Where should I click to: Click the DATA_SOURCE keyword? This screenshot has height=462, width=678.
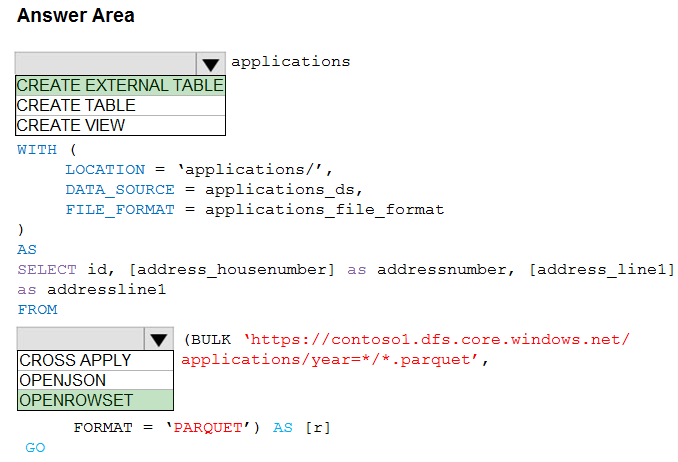(120, 190)
